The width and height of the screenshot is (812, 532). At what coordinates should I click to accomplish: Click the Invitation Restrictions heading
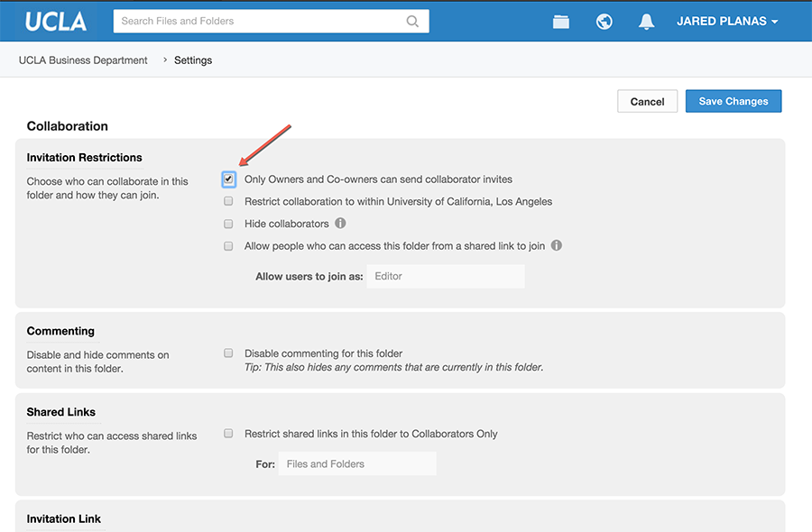[85, 157]
